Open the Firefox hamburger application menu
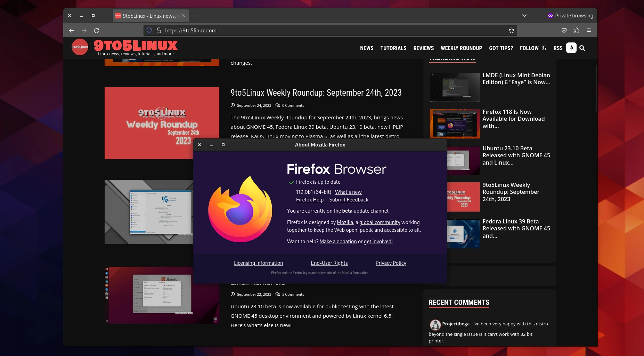 589,30
